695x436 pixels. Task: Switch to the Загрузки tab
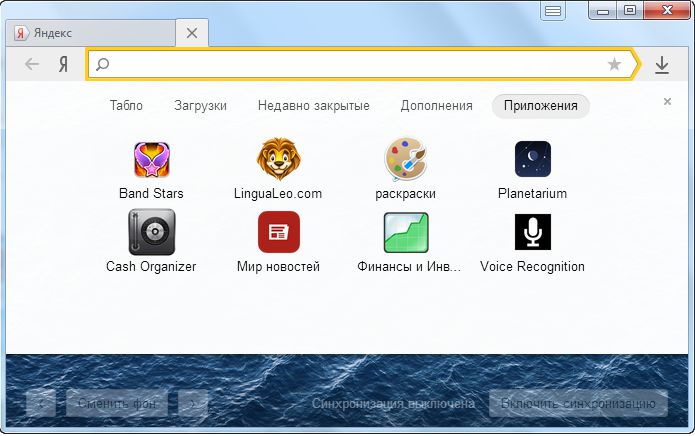point(200,106)
